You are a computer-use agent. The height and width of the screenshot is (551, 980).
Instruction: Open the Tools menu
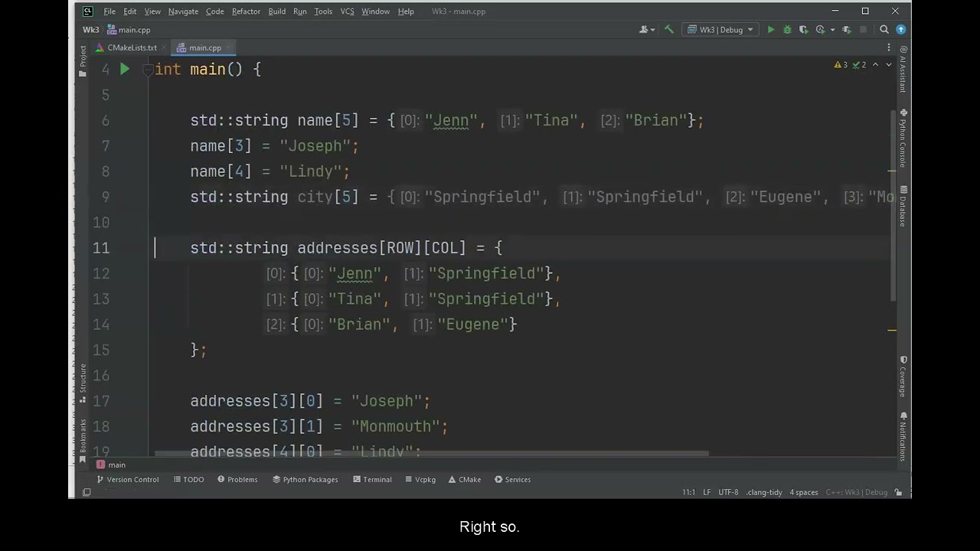[x=323, y=11]
